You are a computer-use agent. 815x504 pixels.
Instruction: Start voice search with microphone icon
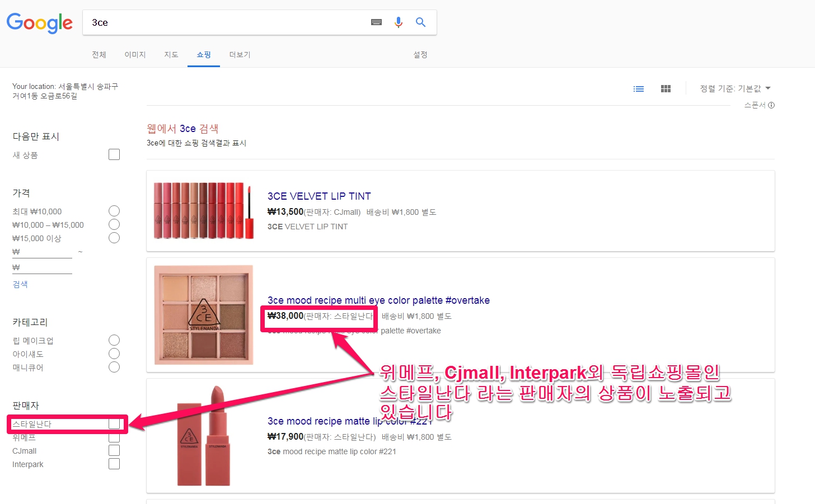399,22
